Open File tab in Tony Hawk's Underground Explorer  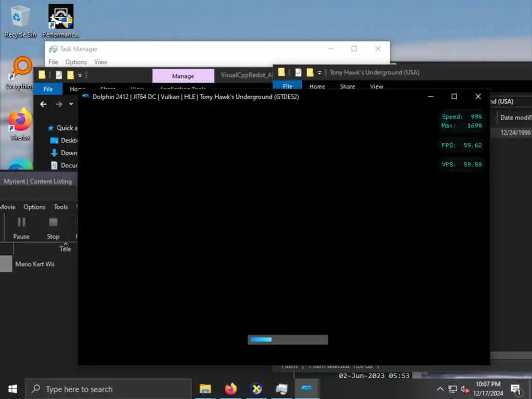point(287,86)
